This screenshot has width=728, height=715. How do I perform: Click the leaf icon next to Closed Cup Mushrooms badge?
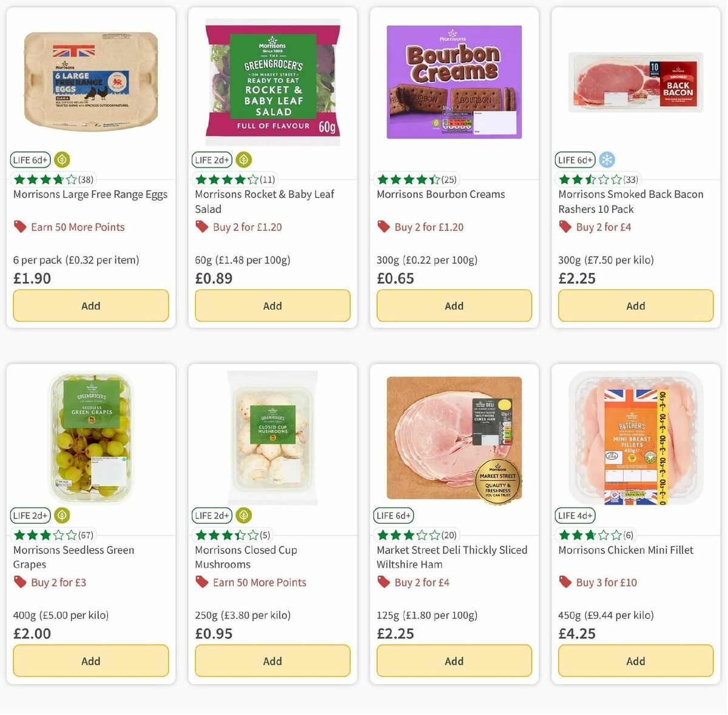(243, 515)
